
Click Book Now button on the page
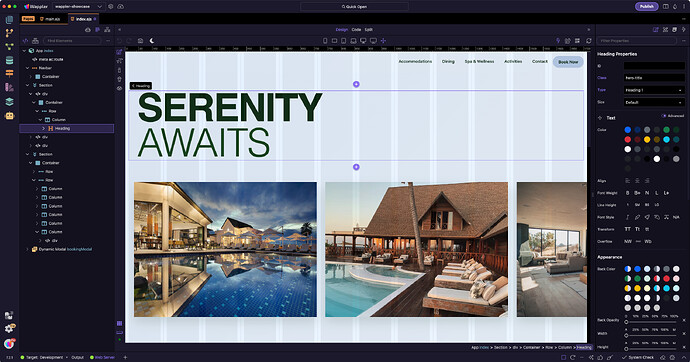[x=568, y=62]
